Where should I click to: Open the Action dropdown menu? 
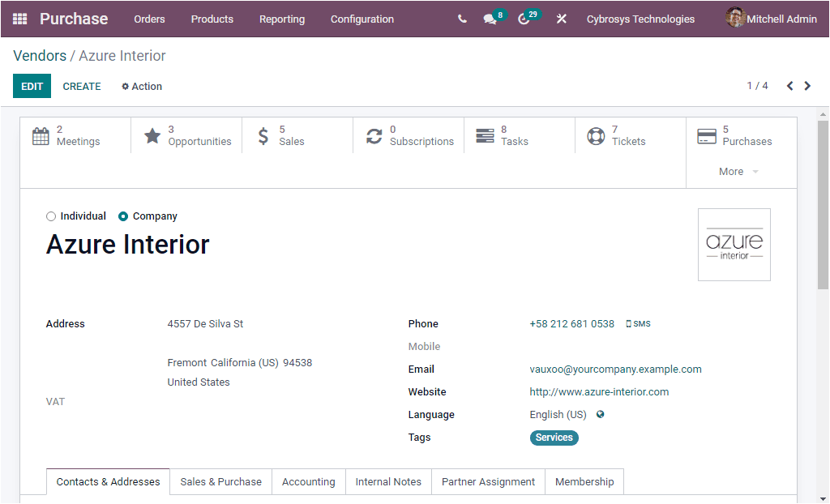point(141,86)
